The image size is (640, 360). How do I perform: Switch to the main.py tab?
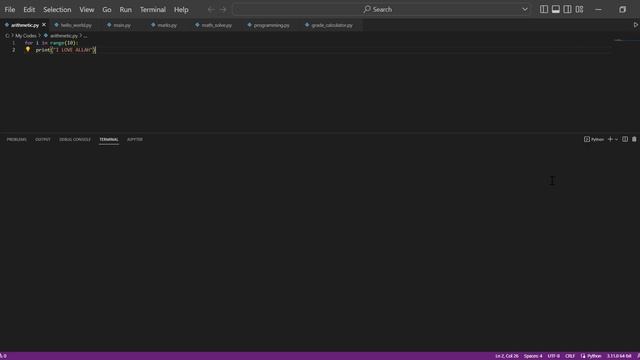(122, 25)
